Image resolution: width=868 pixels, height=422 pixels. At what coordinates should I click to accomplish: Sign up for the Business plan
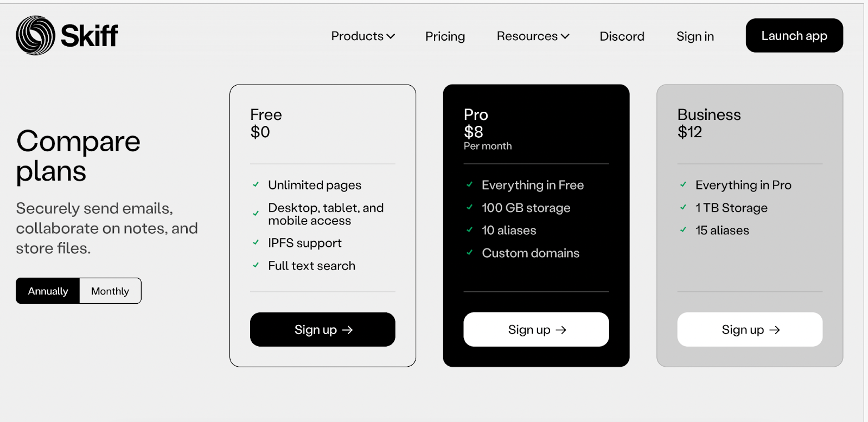click(750, 330)
